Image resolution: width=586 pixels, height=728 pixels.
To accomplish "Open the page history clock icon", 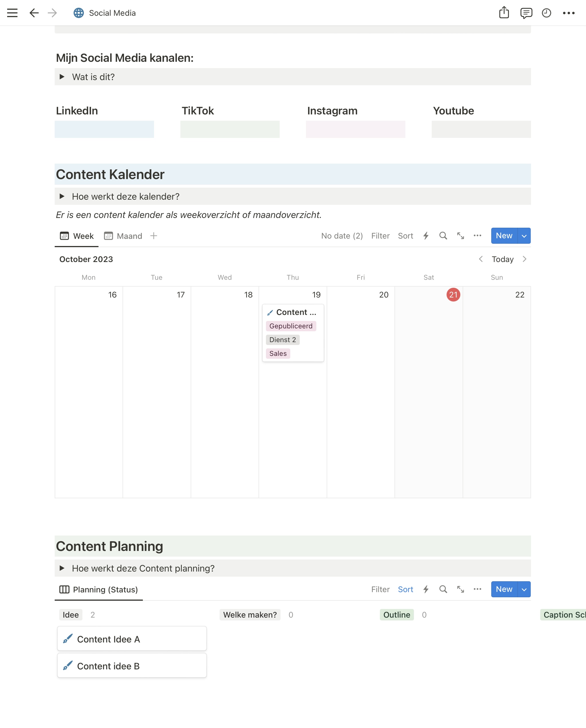I will click(x=546, y=13).
